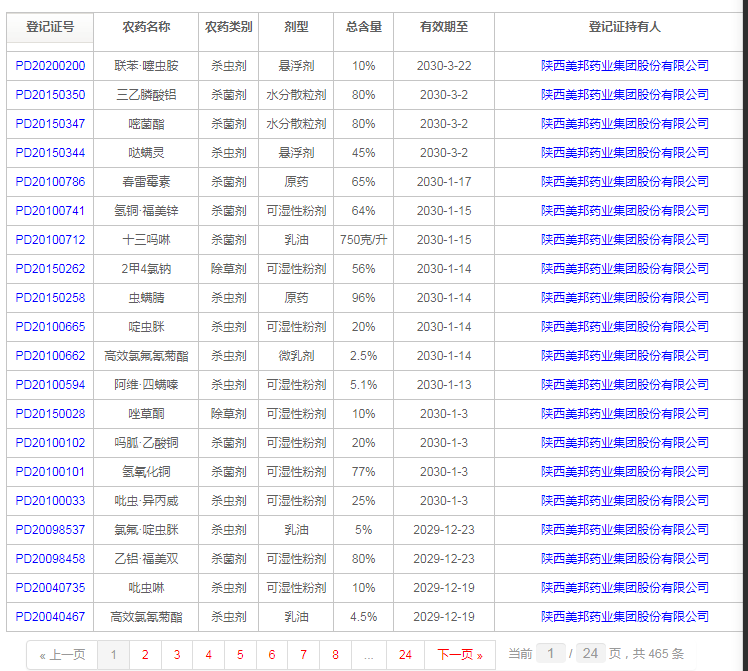
Task: Open holder company link for PD20040467
Action: 624,617
